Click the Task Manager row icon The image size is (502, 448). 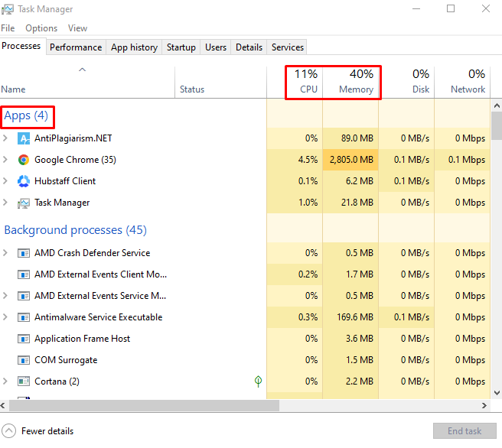(x=24, y=203)
